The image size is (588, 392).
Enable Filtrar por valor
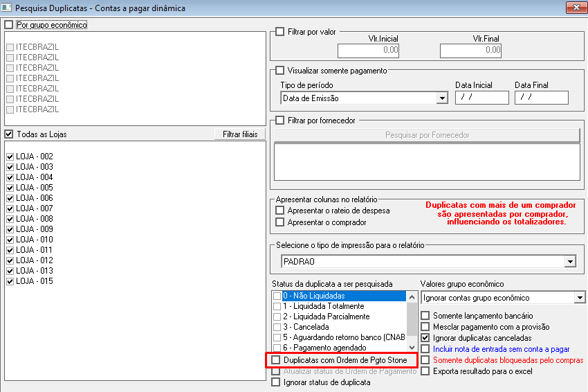279,32
